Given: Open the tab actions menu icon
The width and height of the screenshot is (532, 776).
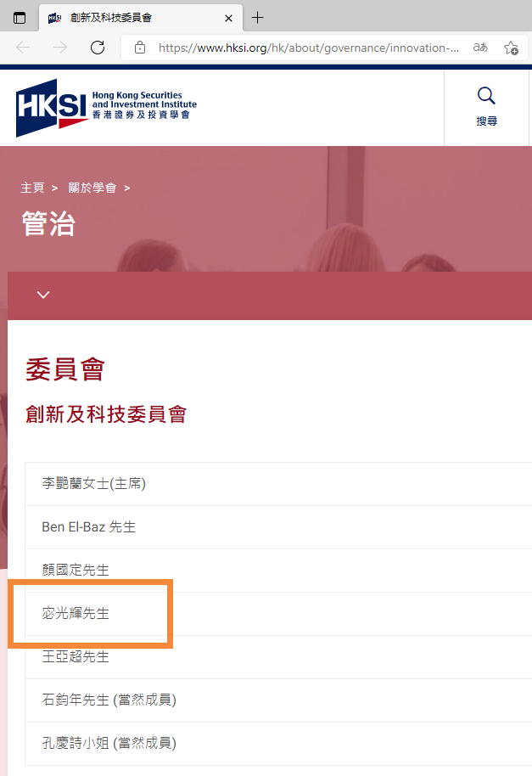Looking at the screenshot, I should click(20, 18).
